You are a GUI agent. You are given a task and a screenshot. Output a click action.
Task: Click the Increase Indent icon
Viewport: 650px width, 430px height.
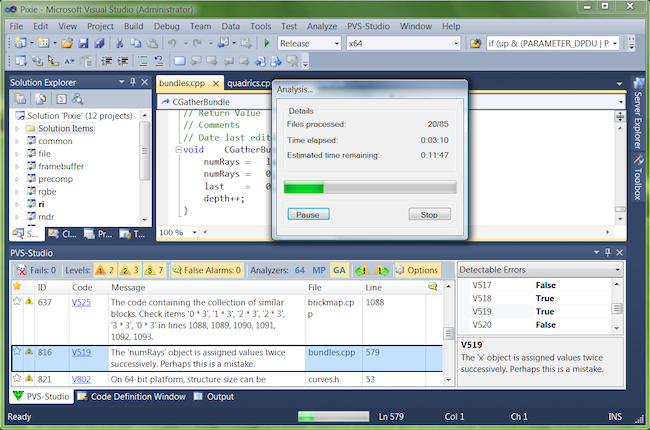[123, 61]
